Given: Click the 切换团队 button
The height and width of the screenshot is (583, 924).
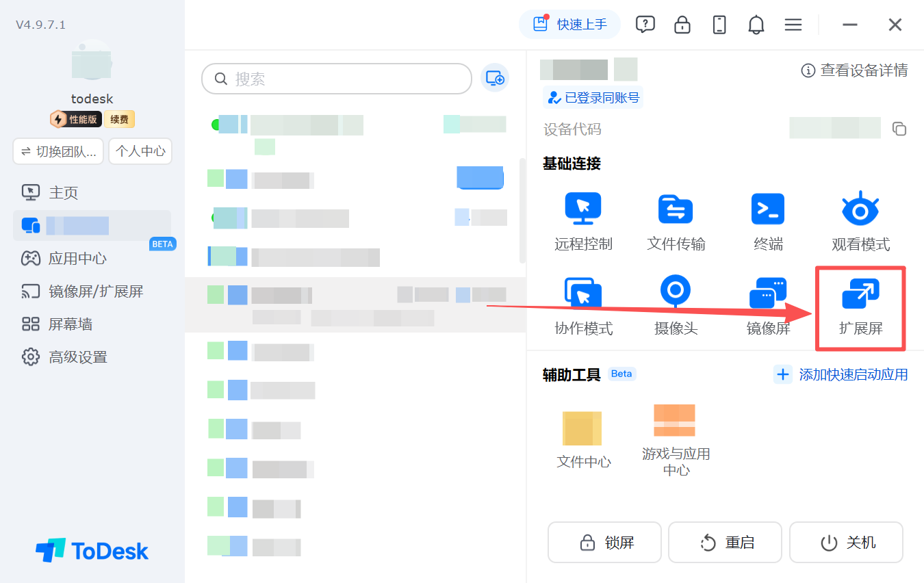Looking at the screenshot, I should 58,151.
